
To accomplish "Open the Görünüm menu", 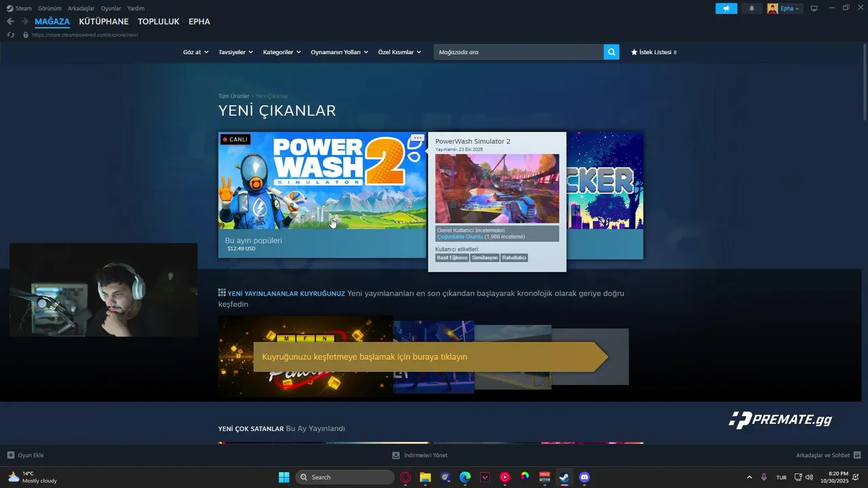I will point(50,8).
